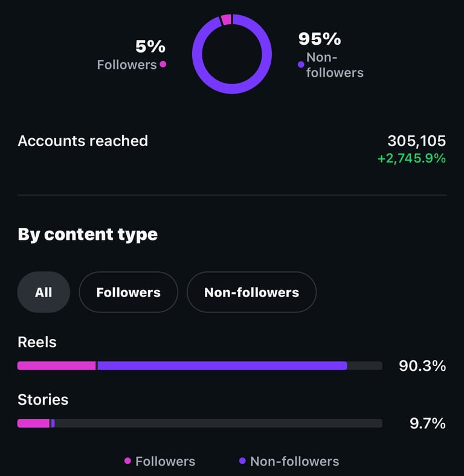
Task: Click the pink Followers portion of Reels bar
Action: coord(56,365)
